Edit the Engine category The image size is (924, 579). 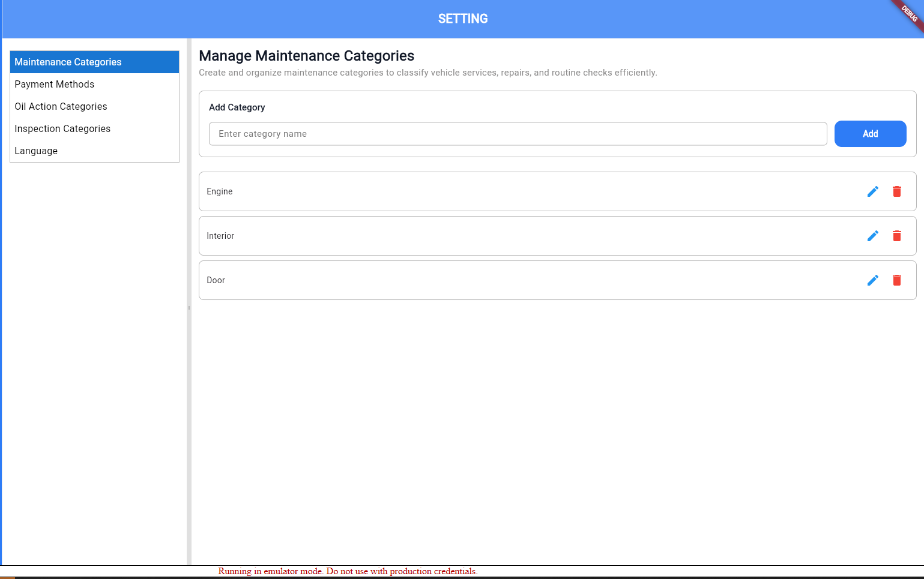pos(872,191)
